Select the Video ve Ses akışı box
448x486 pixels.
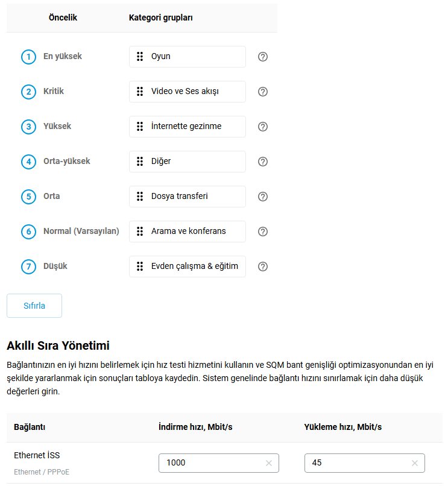(188, 92)
